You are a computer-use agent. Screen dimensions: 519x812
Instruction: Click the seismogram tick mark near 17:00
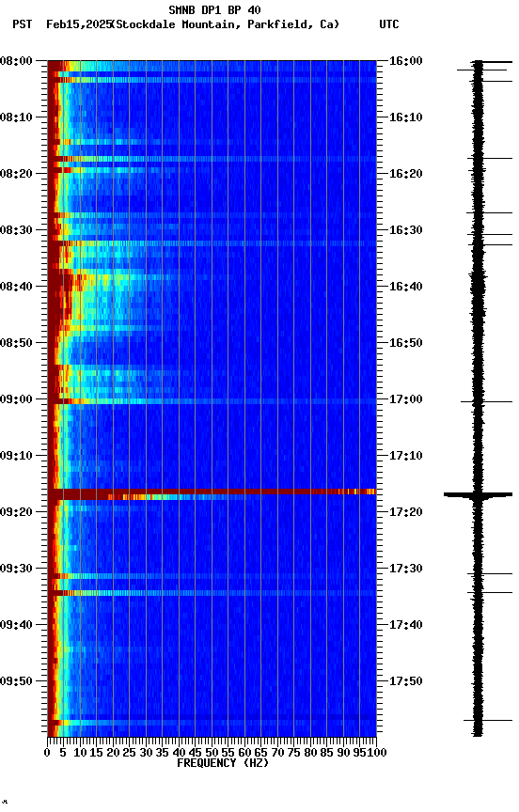click(486, 401)
